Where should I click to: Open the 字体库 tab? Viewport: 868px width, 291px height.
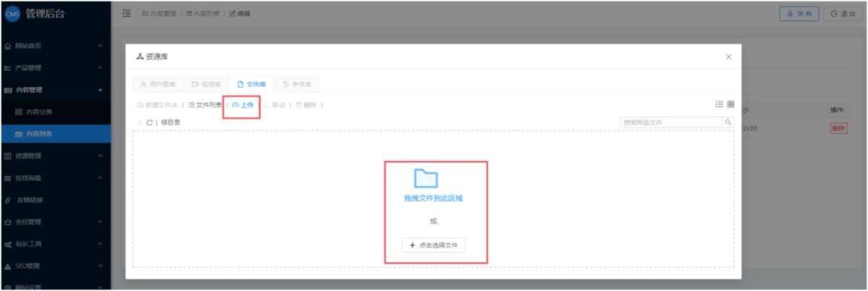click(297, 84)
